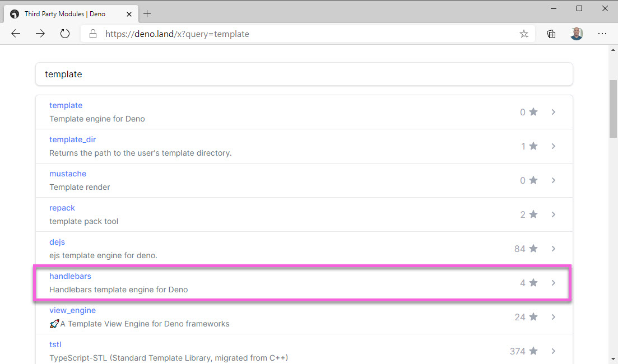Select the Third Party Modules tab
The width and height of the screenshot is (618, 364).
[64, 13]
